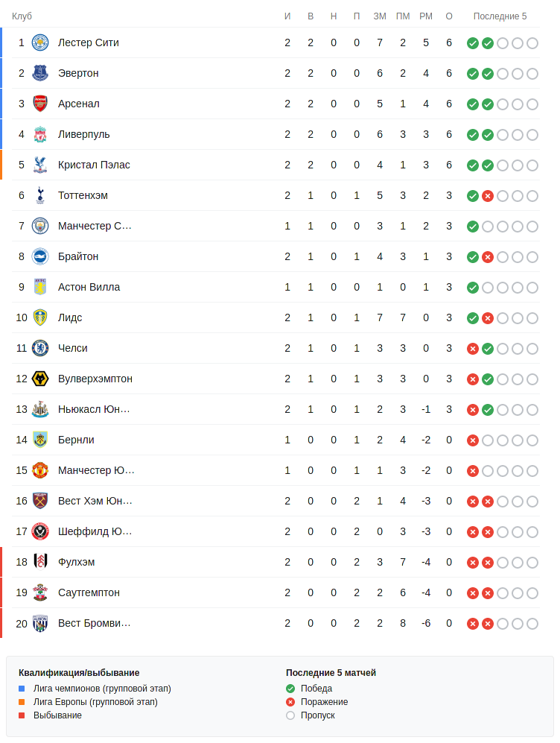Viewport: 560px width, 743px height.
Task: Click the orange Лига Европы legend square
Action: [x=22, y=702]
